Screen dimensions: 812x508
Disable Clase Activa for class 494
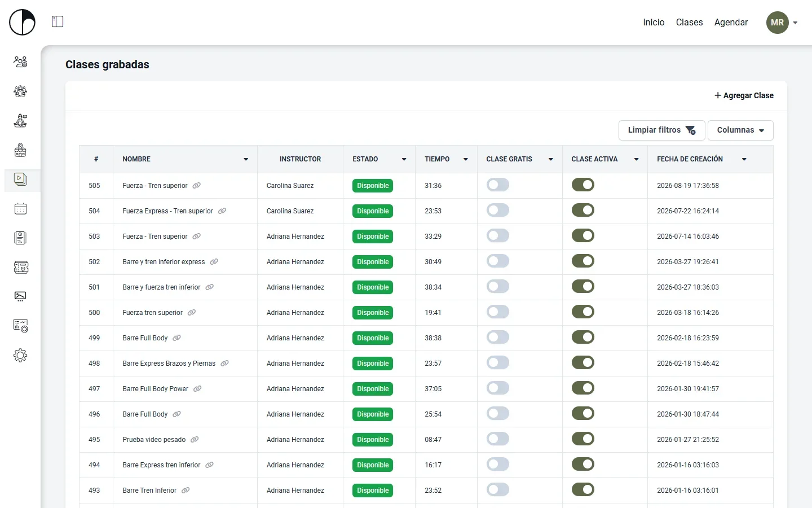pyautogui.click(x=583, y=464)
